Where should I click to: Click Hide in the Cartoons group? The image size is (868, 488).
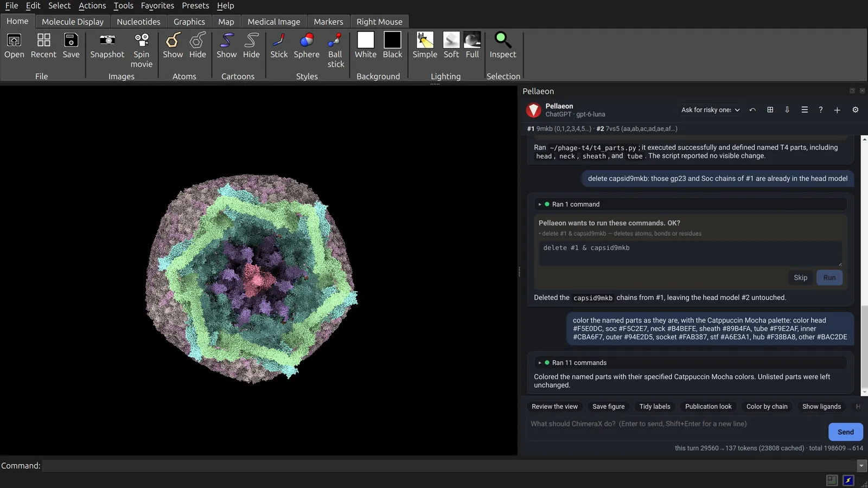pyautogui.click(x=251, y=46)
